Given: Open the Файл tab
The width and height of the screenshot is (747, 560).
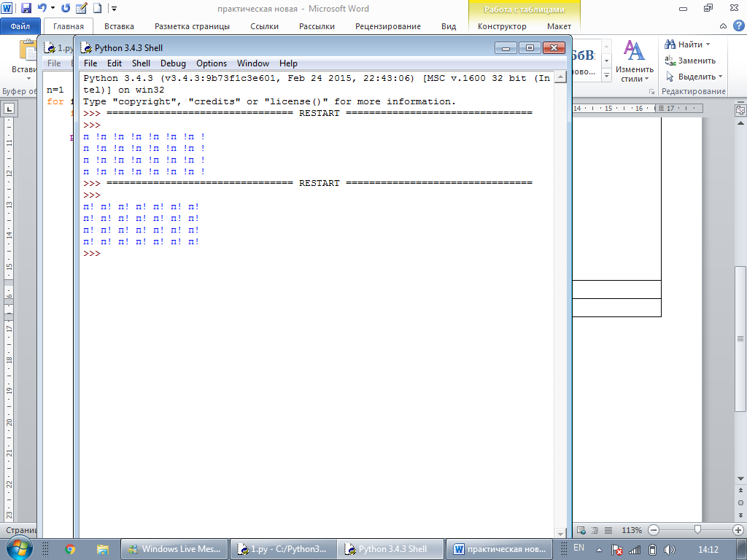Looking at the screenshot, I should click(20, 26).
